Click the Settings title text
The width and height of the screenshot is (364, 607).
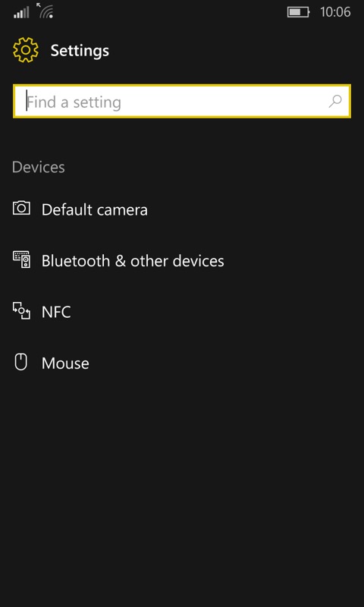tap(80, 51)
